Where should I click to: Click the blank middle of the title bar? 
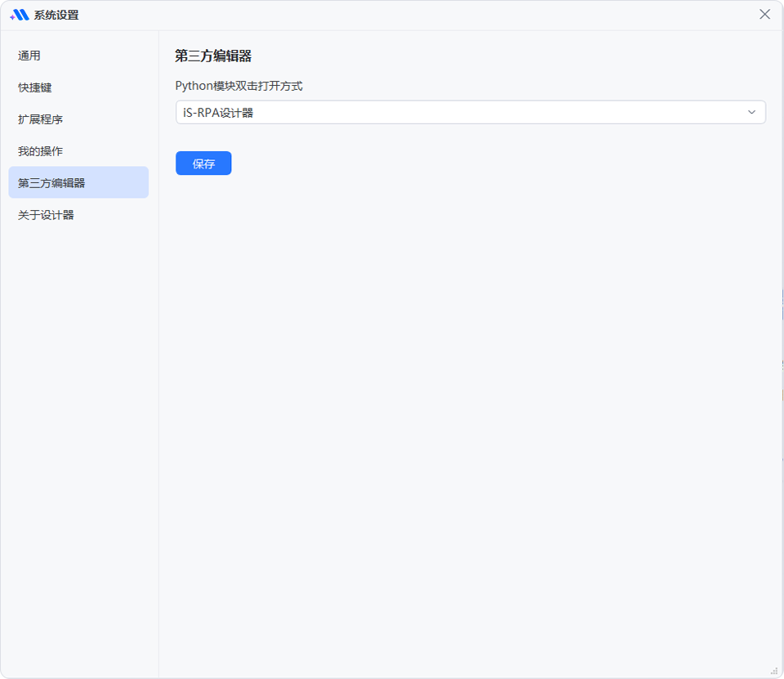tap(408, 15)
